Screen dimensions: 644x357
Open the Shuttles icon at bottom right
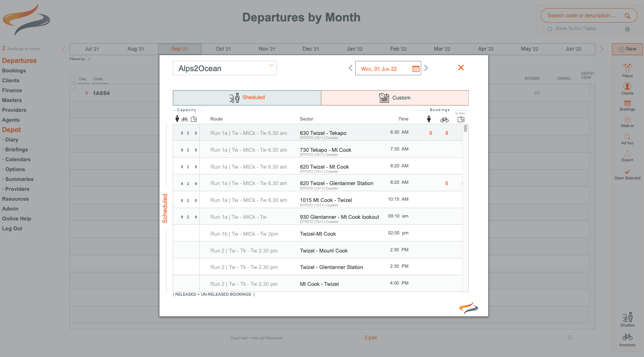tap(627, 317)
